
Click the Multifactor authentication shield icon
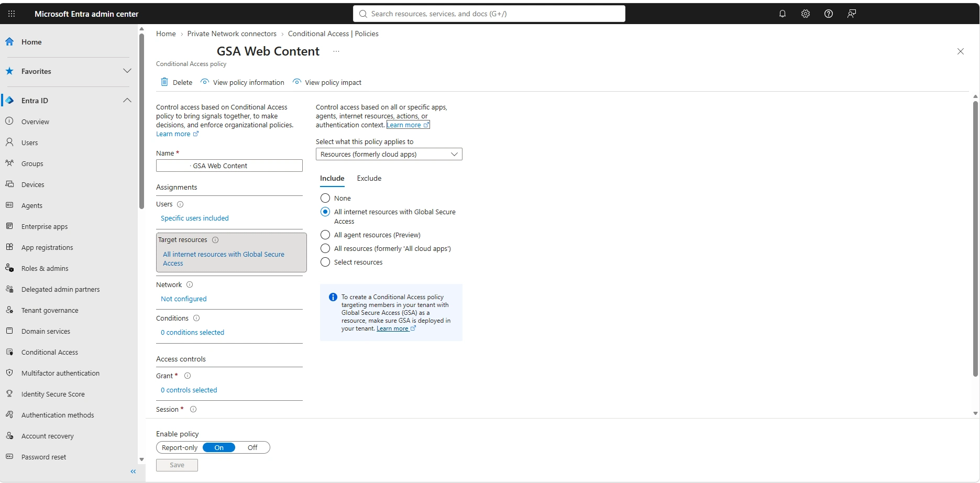[x=9, y=372]
